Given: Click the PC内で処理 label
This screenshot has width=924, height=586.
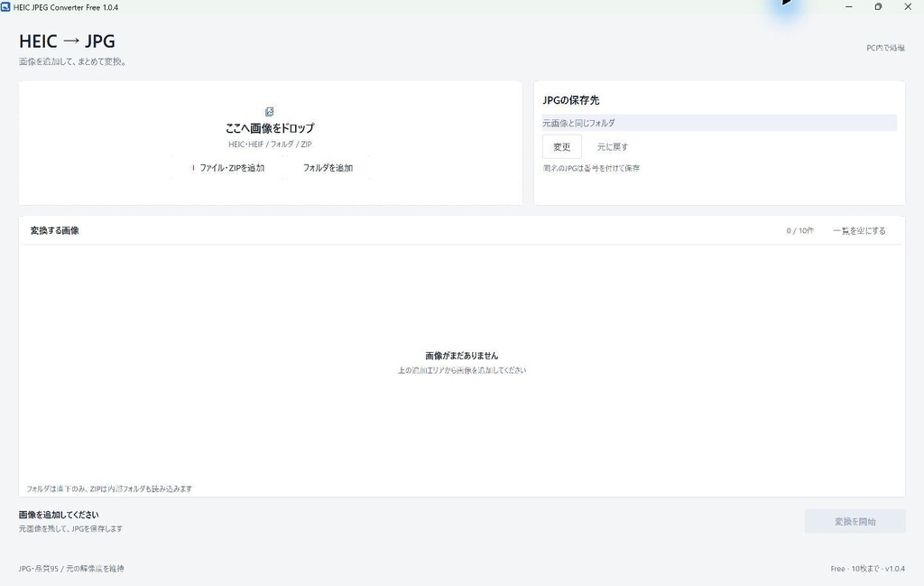Looking at the screenshot, I should tap(885, 48).
